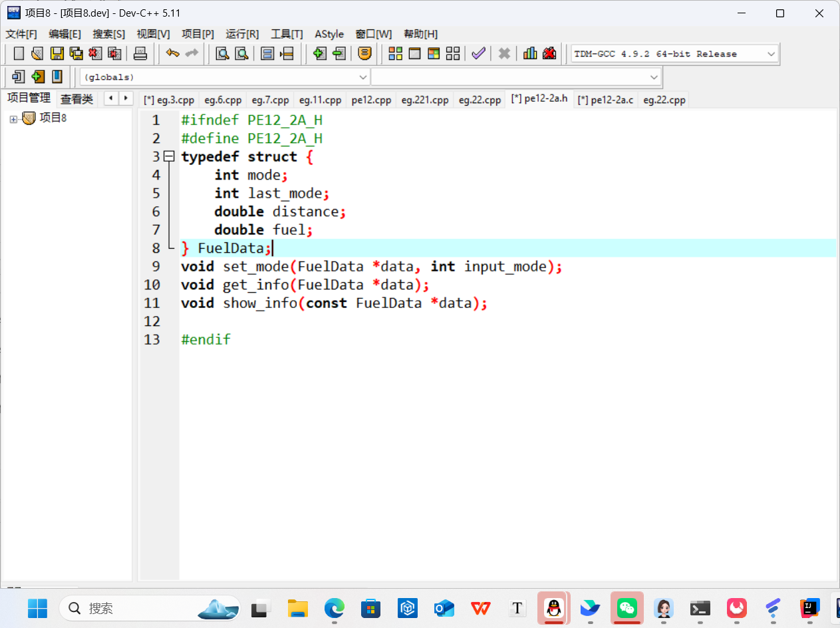Click the Save All toolbar icon
The height and width of the screenshot is (628, 840).
click(76, 54)
